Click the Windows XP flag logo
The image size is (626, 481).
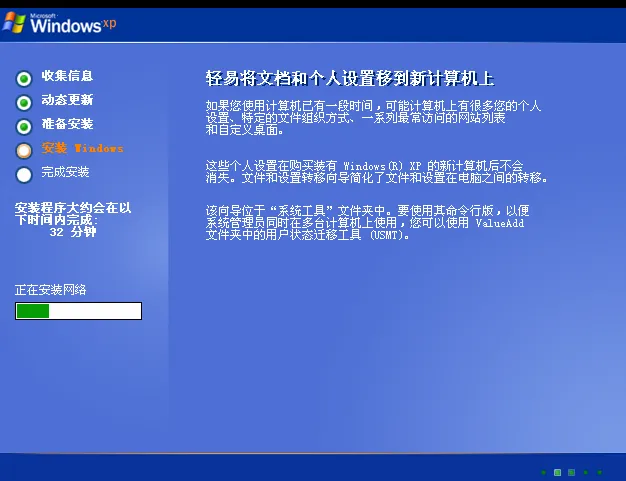(x=14, y=23)
